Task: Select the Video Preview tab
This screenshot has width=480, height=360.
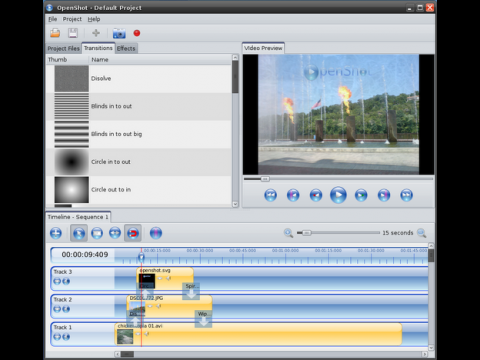Action: tap(263, 48)
